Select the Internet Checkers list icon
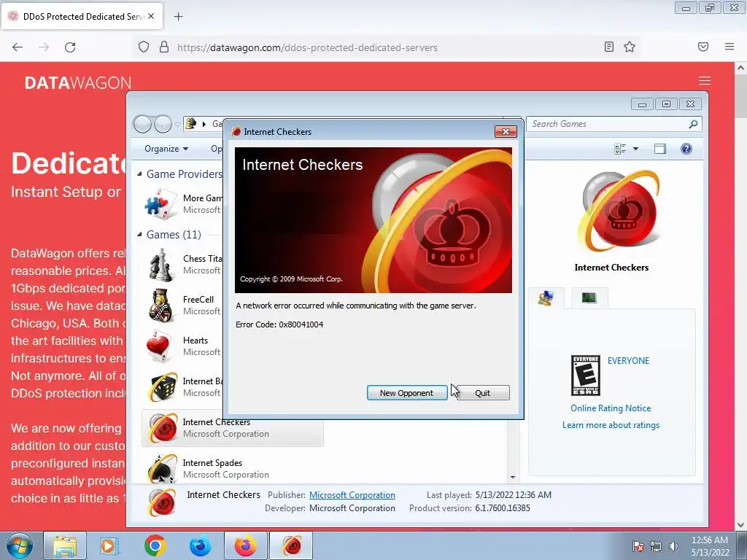The width and height of the screenshot is (747, 560). tap(162, 427)
